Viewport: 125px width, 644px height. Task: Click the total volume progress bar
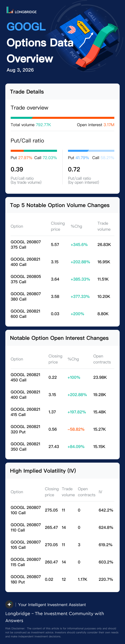tap(62, 118)
